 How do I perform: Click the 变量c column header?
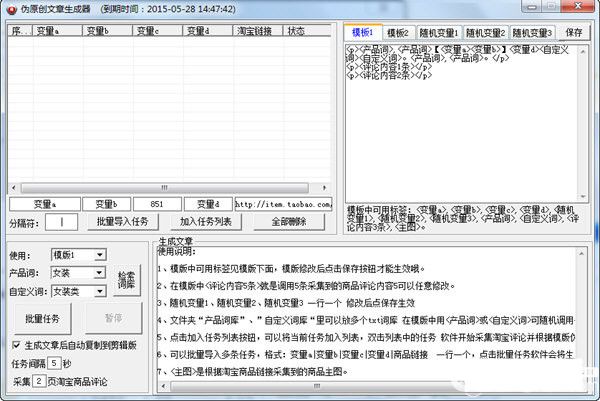[158, 31]
